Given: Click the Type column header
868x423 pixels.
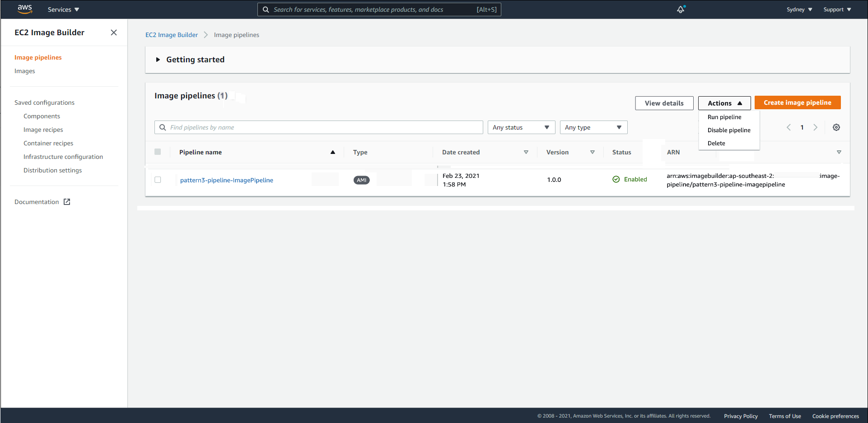Looking at the screenshot, I should 360,152.
